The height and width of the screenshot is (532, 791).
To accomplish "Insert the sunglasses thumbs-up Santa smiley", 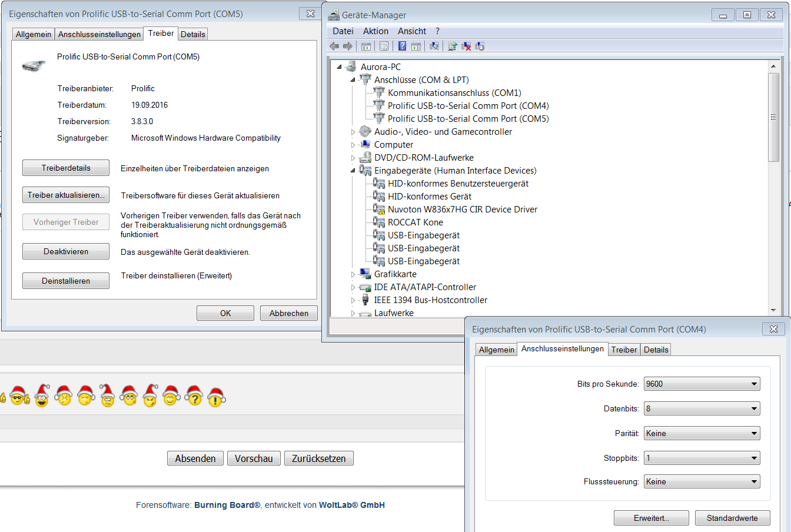I will click(19, 397).
